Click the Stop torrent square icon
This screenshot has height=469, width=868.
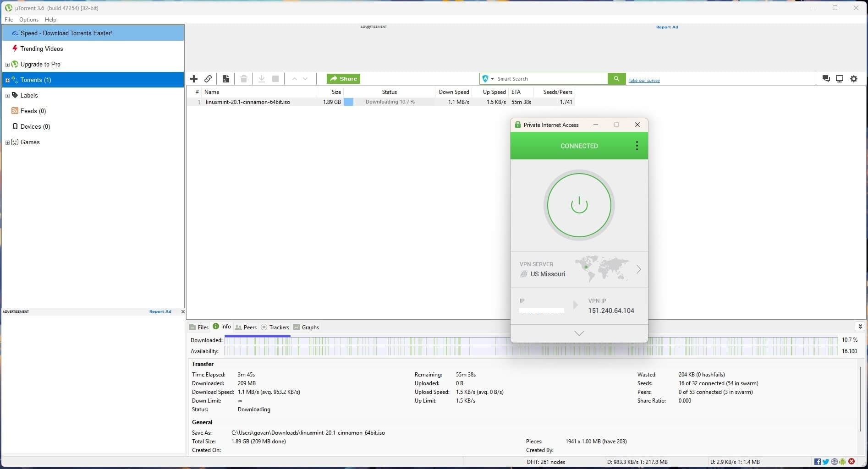point(275,79)
